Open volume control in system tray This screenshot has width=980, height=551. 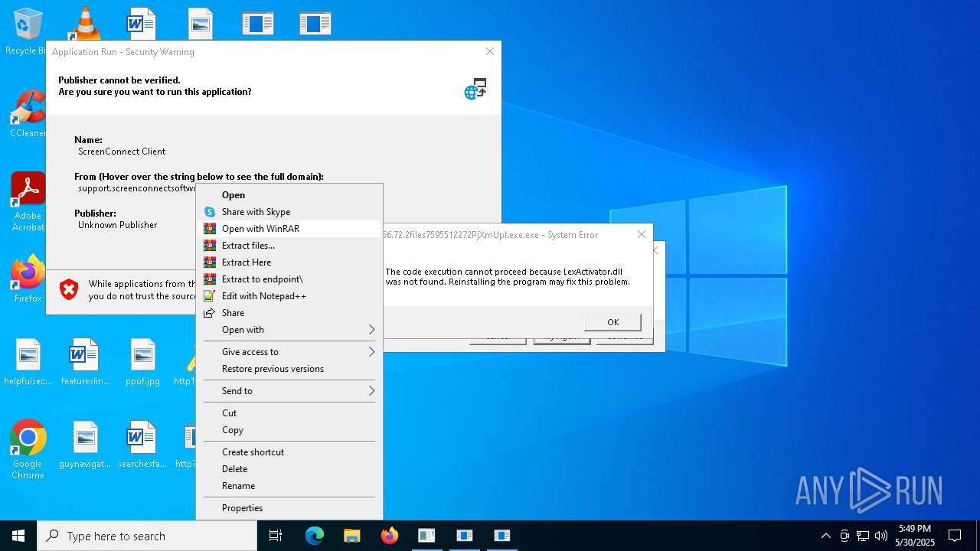pyautogui.click(x=881, y=536)
